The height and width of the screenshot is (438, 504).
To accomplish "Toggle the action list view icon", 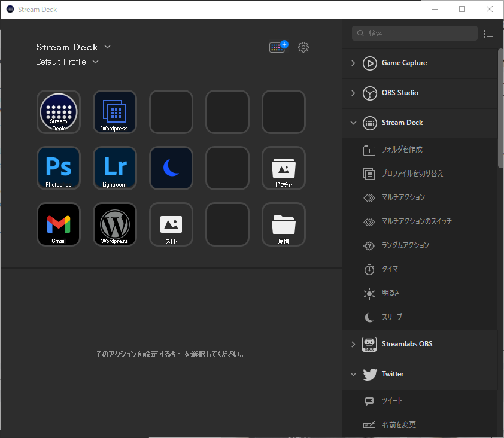I will (x=488, y=34).
